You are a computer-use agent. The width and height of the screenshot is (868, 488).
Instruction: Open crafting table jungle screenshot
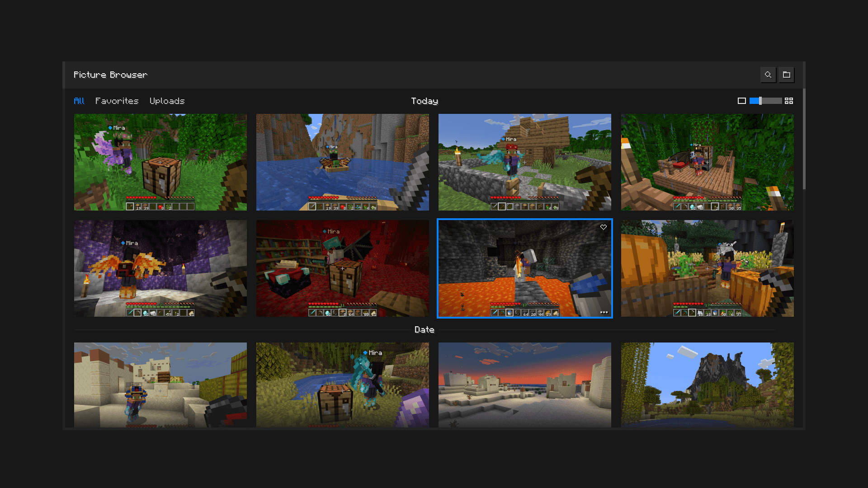(160, 162)
